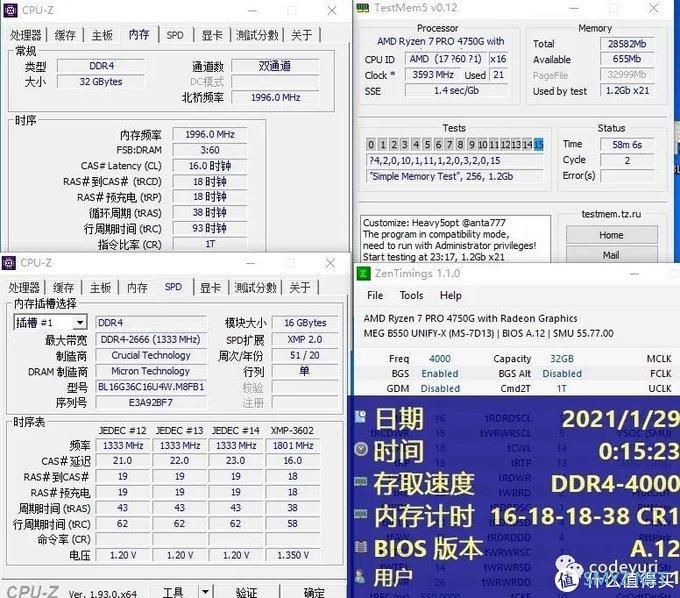
Task: Click the FSB:DRAM 3:60 value
Action: click(x=210, y=150)
